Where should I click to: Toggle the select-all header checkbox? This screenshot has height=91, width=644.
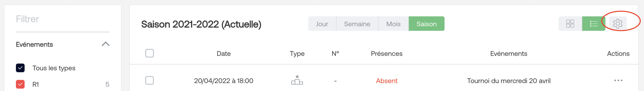[150, 53]
